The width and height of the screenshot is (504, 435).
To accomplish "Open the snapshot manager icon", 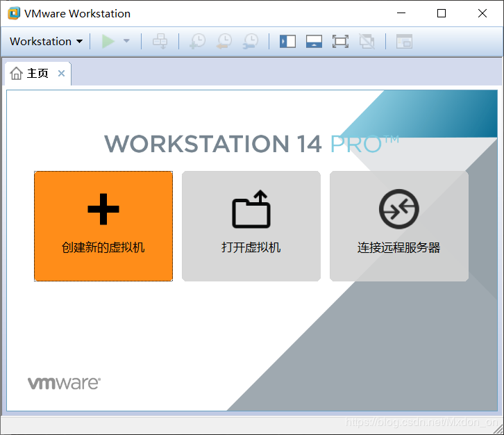I will point(251,42).
